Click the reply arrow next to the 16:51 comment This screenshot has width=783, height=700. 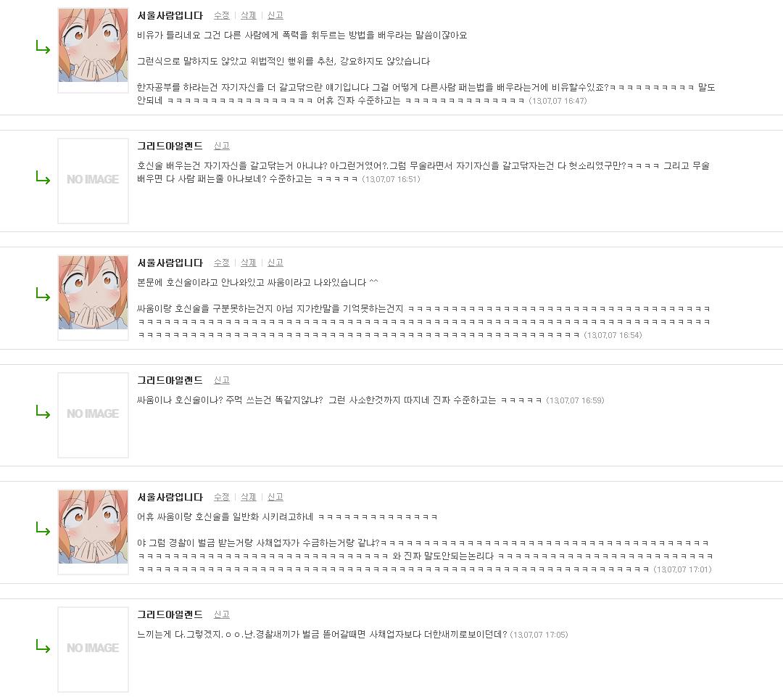coord(43,178)
